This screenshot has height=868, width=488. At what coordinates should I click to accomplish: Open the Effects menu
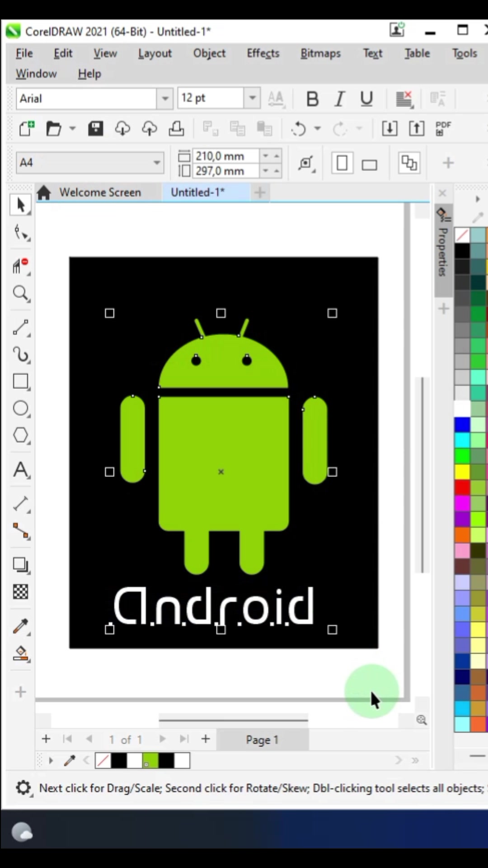(x=263, y=53)
